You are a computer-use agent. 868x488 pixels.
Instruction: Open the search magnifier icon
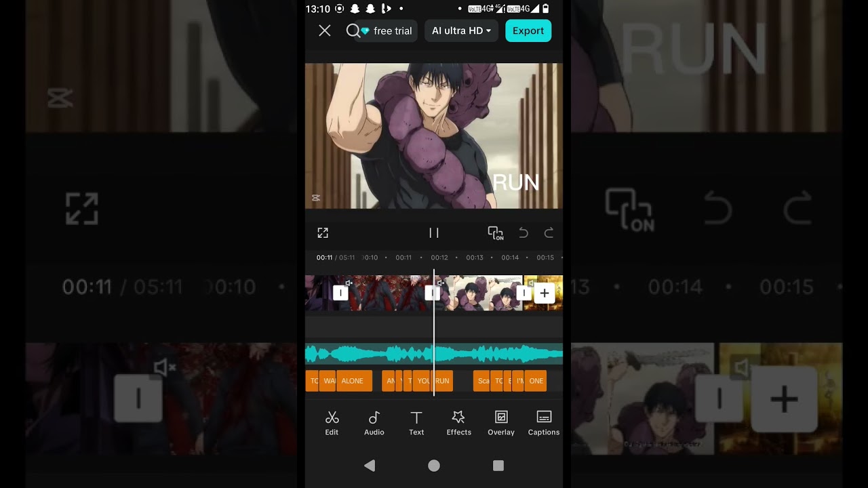353,30
